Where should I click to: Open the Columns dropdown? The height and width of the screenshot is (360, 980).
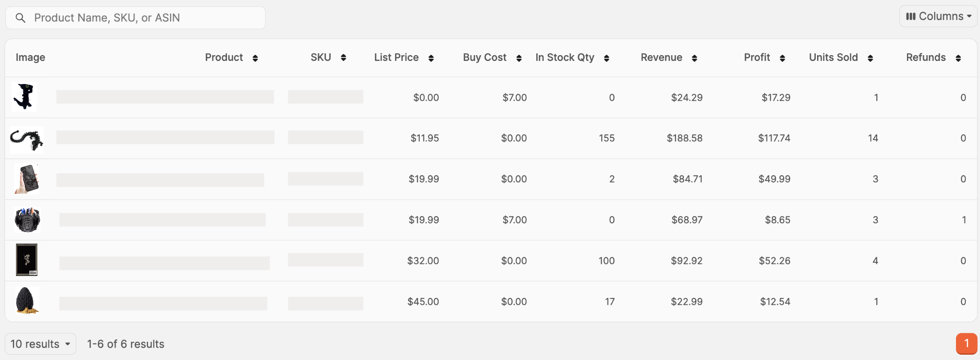point(938,16)
